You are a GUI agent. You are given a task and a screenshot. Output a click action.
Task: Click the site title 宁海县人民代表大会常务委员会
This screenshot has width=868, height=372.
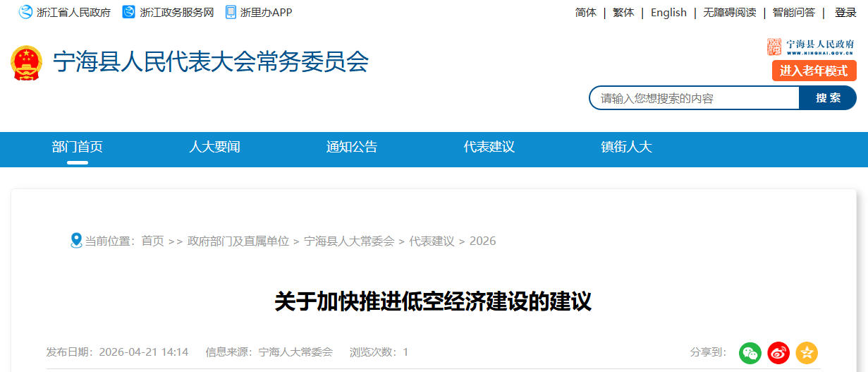[x=212, y=62]
